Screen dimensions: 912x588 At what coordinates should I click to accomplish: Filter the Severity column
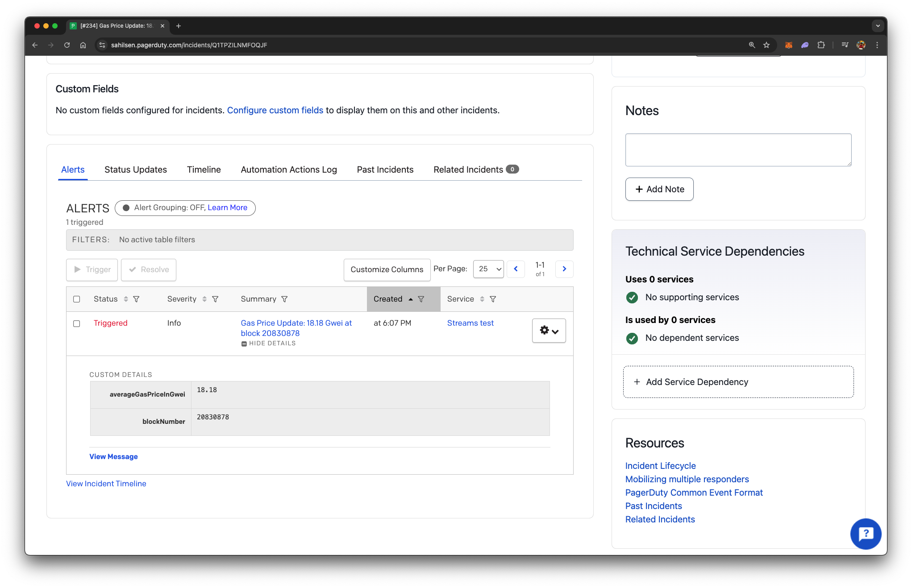tap(215, 299)
